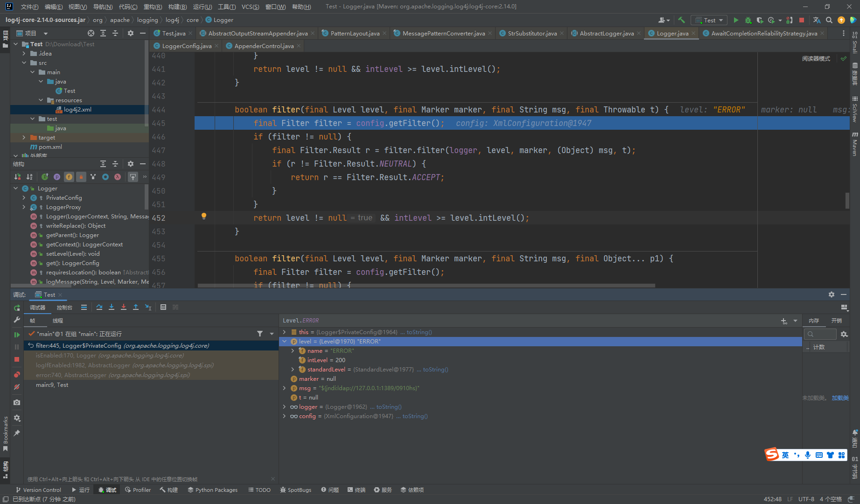This screenshot has height=504, width=860.
Task: Open debug panel settings gear icon
Action: coord(832,294)
